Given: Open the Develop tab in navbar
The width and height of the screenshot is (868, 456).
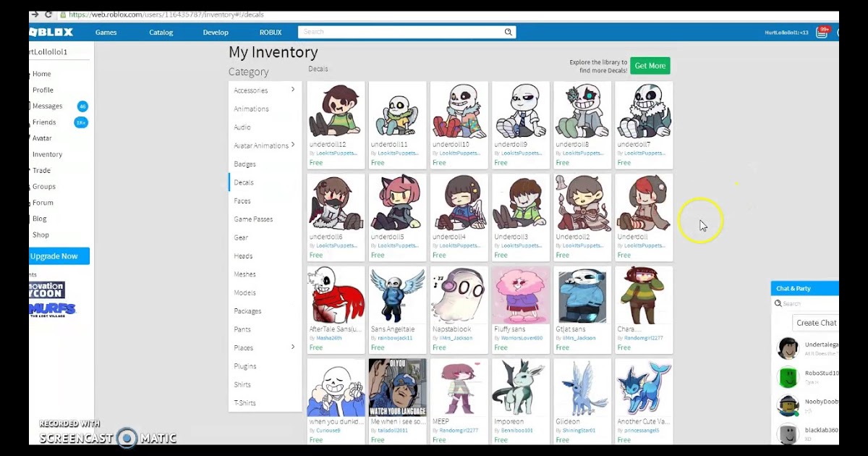Looking at the screenshot, I should click(216, 32).
